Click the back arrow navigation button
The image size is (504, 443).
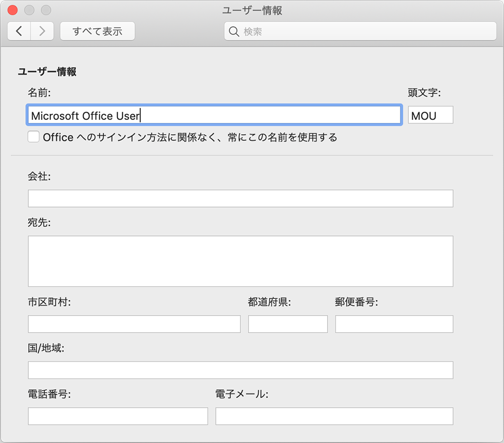point(19,31)
